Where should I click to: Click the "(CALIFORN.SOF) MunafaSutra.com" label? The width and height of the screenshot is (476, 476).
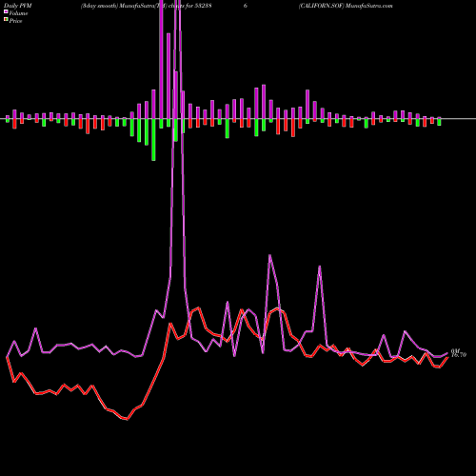(346, 6)
